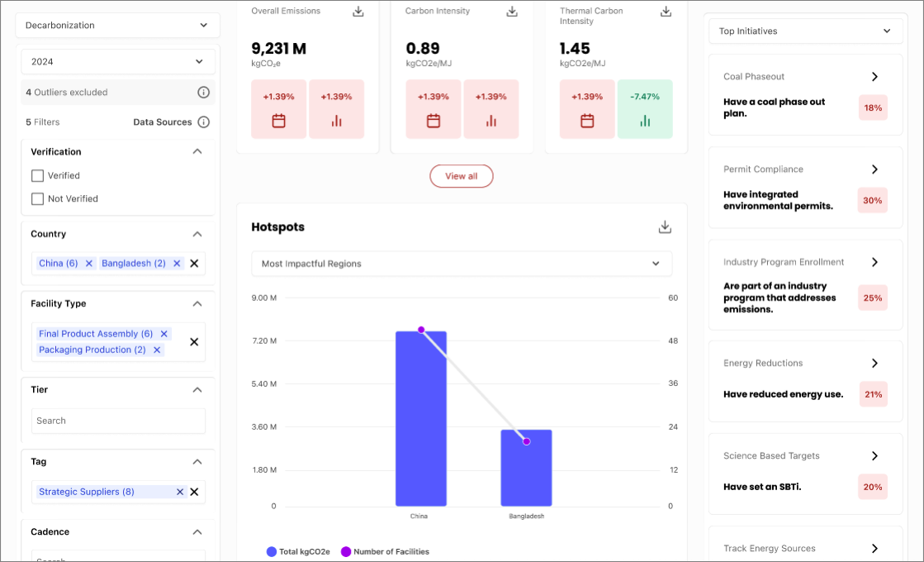Click the 5 Filters label
924x562 pixels.
coord(42,122)
